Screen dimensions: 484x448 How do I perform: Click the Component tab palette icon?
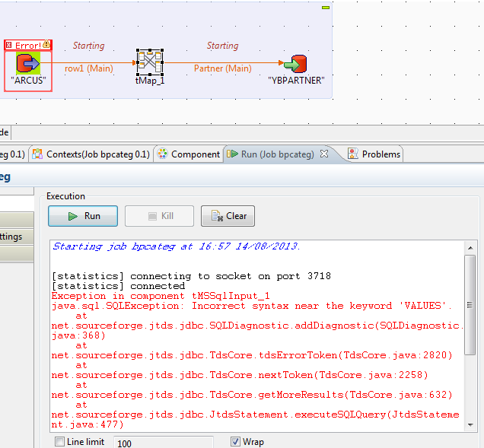[162, 154]
